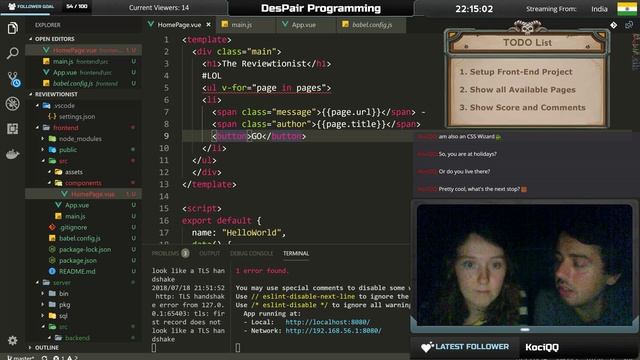
Task: Open the 192.168.56.1:8080 network link
Action: (333, 331)
